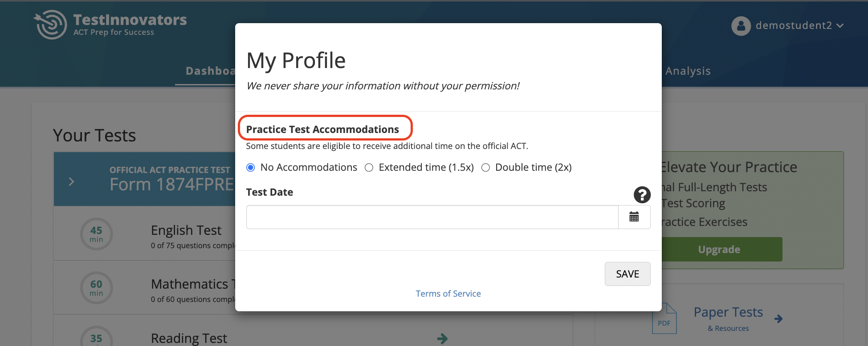The height and width of the screenshot is (346, 868).
Task: Click the green Upgrade button
Action: coord(719,249)
